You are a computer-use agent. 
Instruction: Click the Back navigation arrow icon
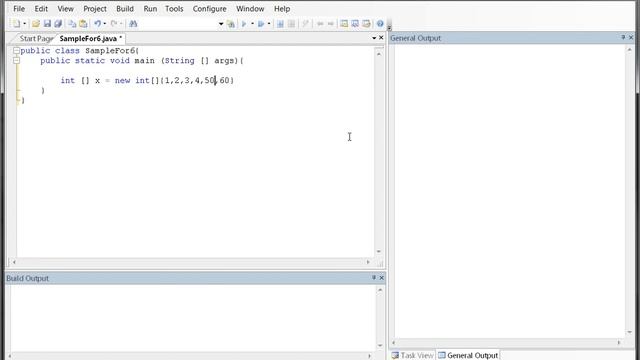320,24
